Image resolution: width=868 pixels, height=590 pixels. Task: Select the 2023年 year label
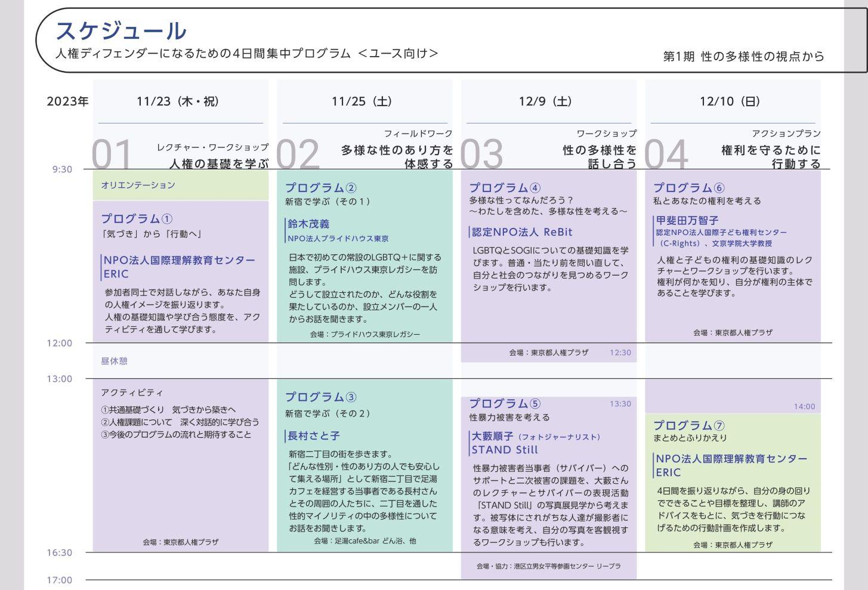tap(67, 101)
